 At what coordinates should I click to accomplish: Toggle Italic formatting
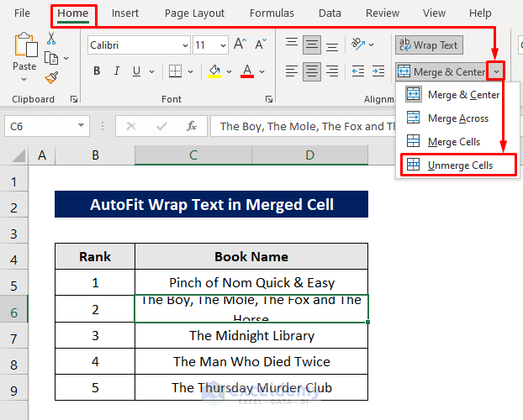(x=117, y=71)
